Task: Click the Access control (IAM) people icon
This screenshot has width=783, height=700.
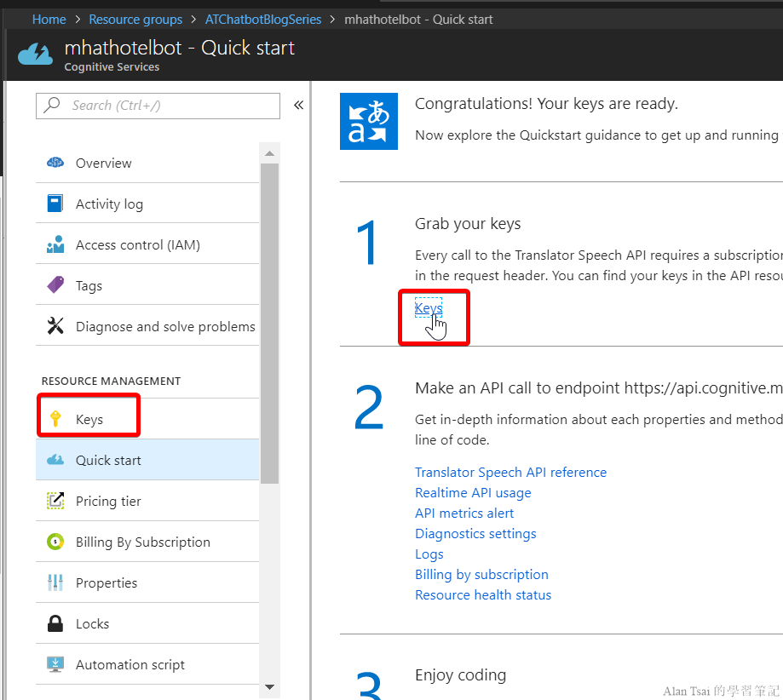Action: point(55,244)
